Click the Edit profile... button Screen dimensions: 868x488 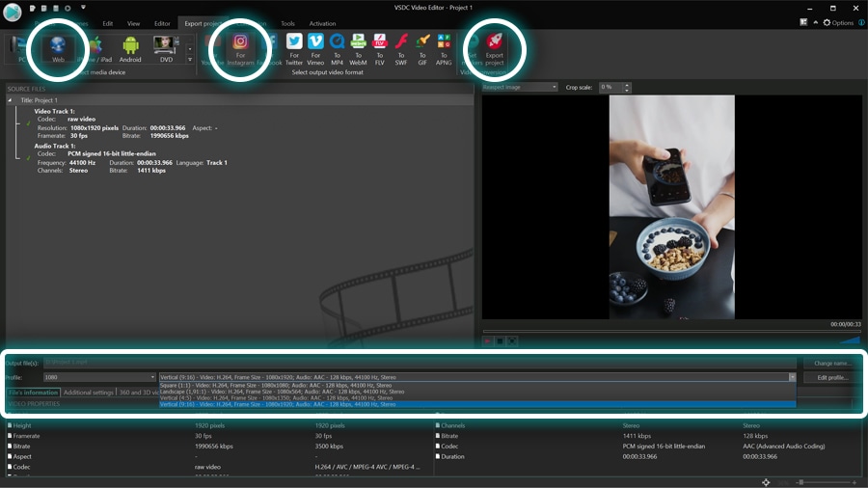click(832, 377)
